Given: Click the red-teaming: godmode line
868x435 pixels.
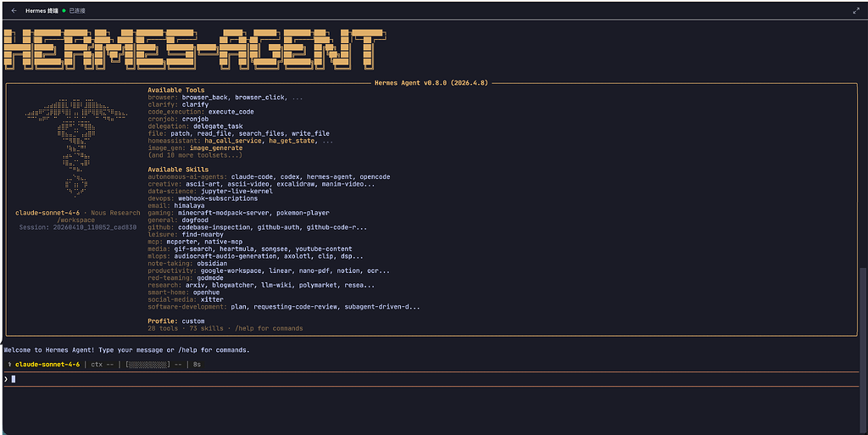Looking at the screenshot, I should tap(186, 278).
